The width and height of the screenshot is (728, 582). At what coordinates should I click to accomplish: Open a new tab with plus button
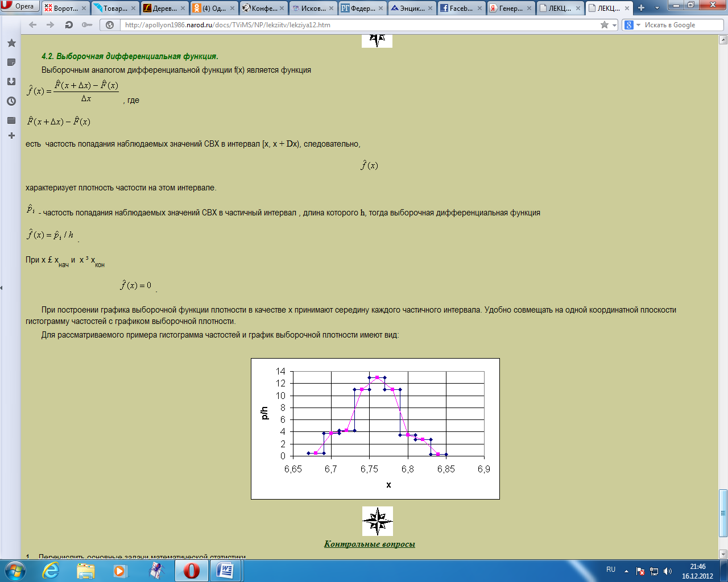[642, 8]
